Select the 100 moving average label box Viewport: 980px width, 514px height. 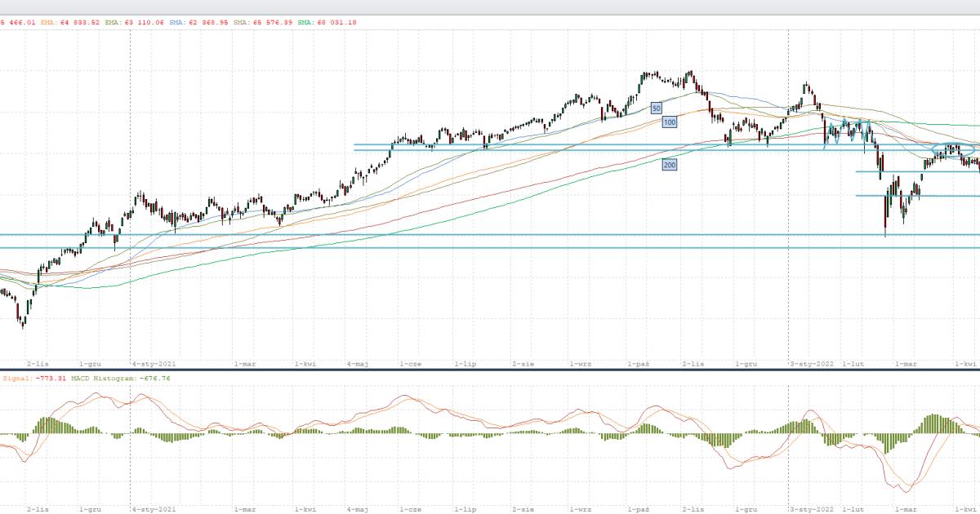pyautogui.click(x=670, y=122)
